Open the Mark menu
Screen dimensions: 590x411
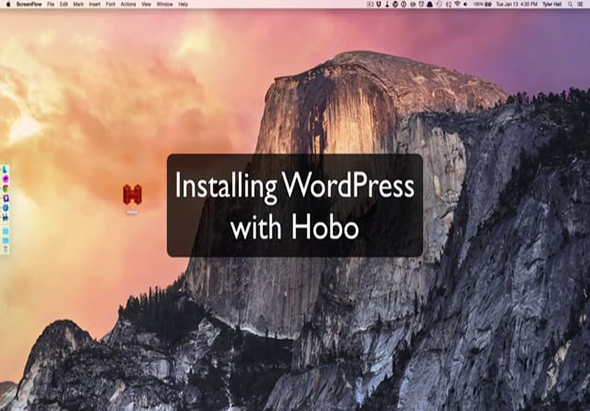tap(78, 4)
